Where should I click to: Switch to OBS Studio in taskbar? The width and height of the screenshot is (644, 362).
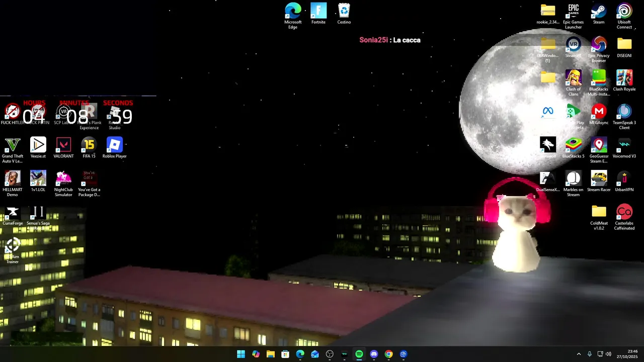pyautogui.click(x=330, y=354)
